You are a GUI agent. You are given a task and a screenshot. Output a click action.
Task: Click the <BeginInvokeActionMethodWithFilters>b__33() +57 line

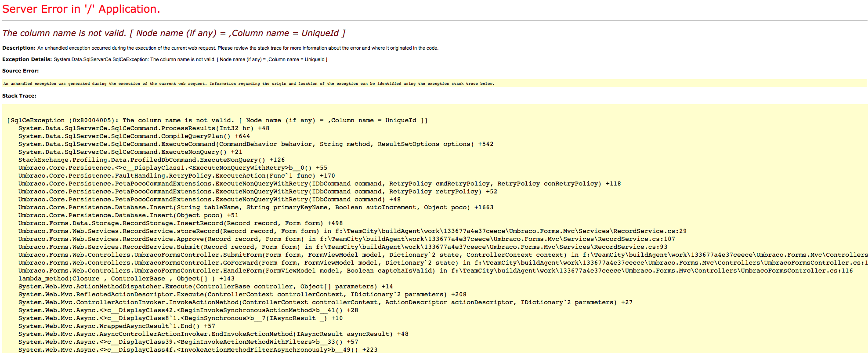[x=188, y=342]
